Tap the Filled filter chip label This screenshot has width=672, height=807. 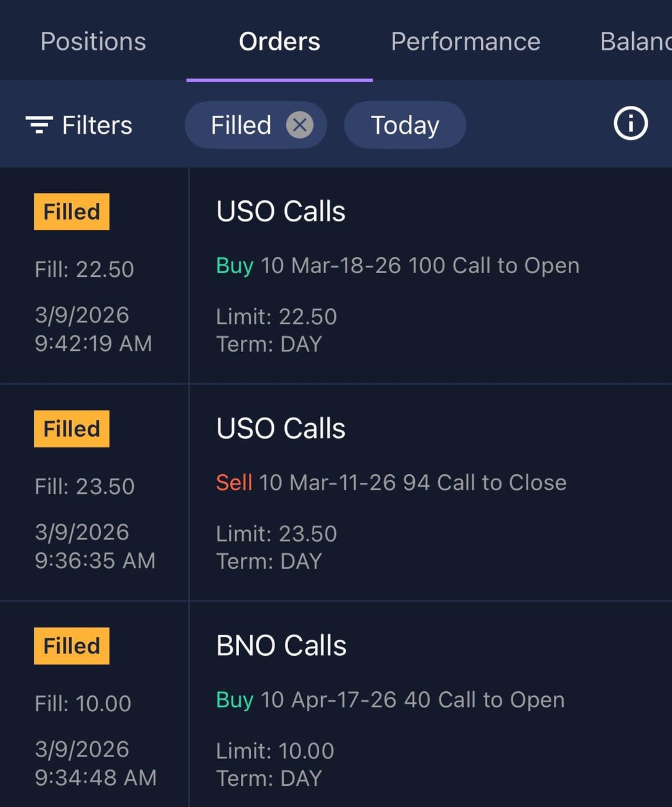point(241,125)
